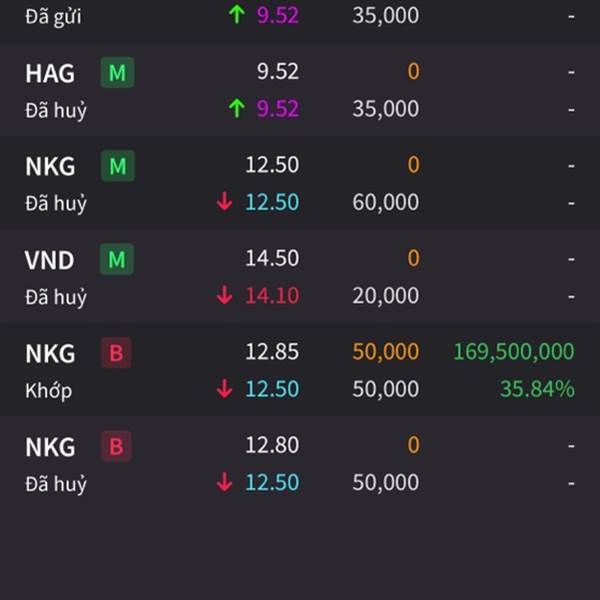This screenshot has width=600, height=600.
Task: Click the M badge next to HAG
Action: 117,73
